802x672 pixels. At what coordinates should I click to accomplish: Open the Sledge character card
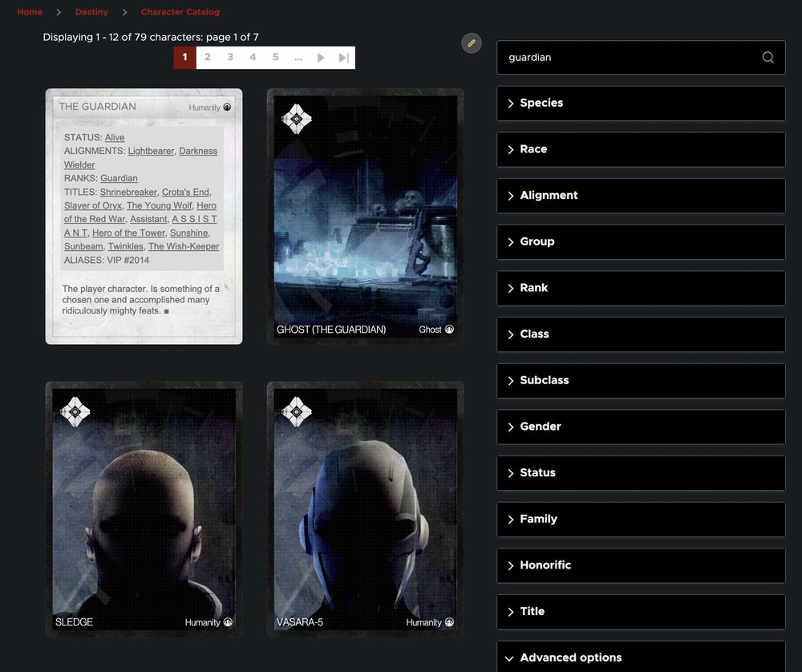click(x=144, y=509)
